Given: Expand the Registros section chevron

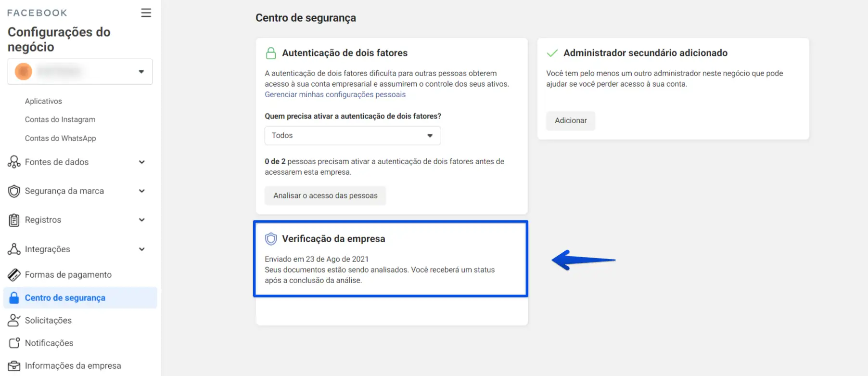Looking at the screenshot, I should point(142,220).
